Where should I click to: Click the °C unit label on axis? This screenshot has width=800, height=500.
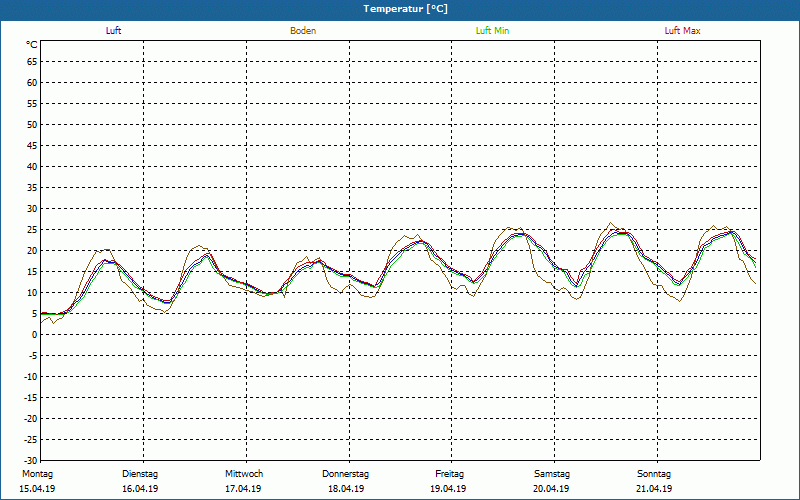tap(32, 45)
